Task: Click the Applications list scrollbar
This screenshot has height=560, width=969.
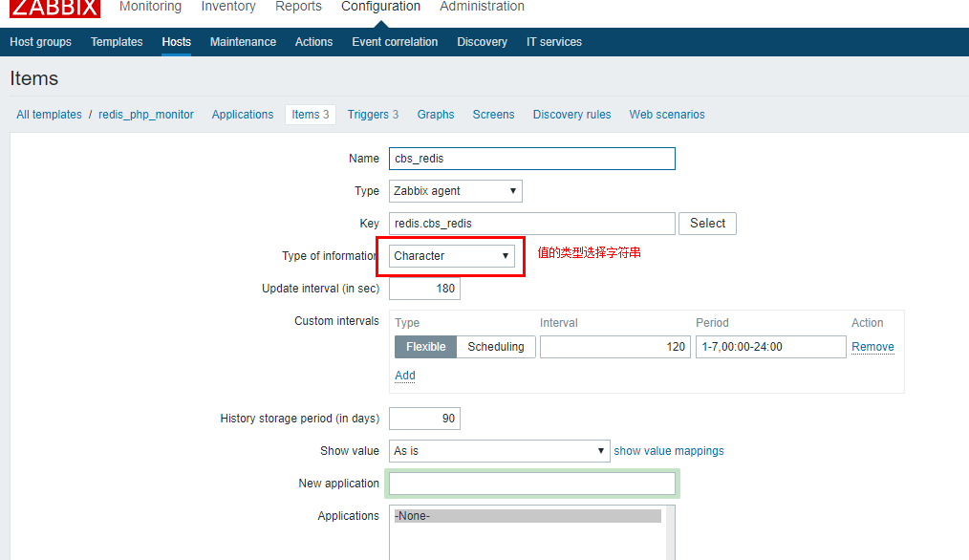Action: [x=670, y=533]
